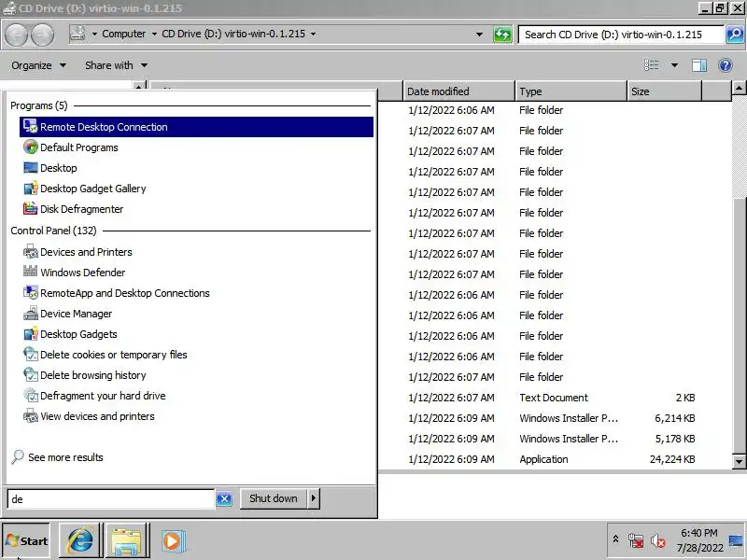
Task: Expand dropdown arrow after CD Drive breadcrumb
Action: point(313,34)
